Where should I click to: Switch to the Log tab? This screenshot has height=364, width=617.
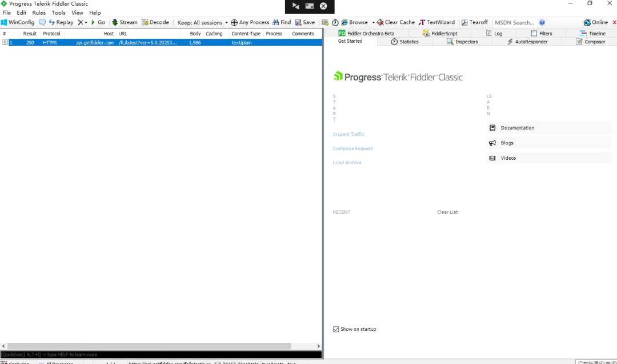[494, 34]
